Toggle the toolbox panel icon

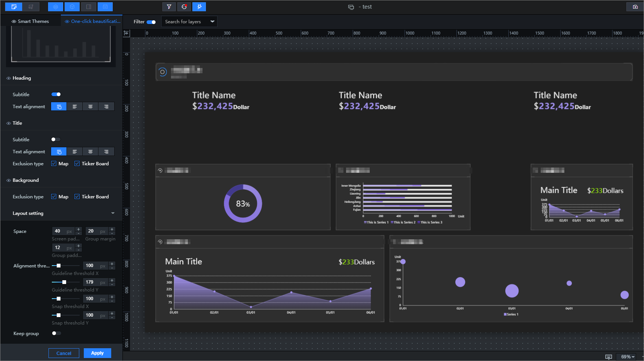[x=105, y=7]
